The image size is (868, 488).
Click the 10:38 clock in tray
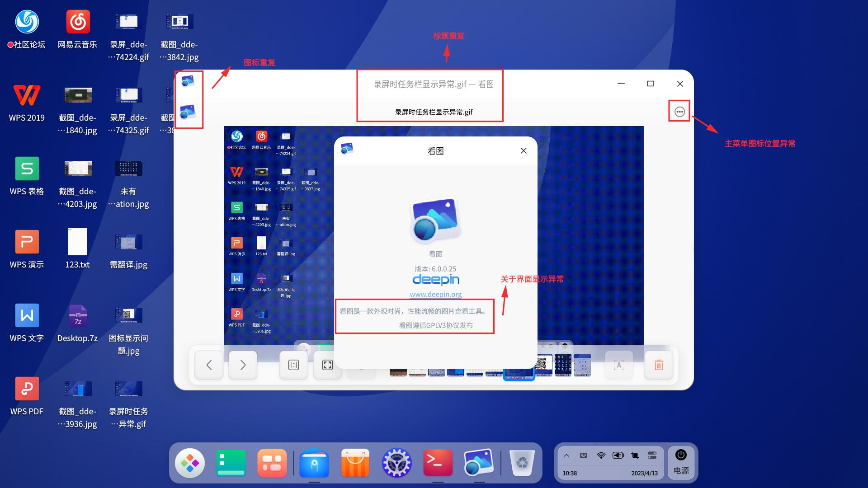[x=570, y=473]
